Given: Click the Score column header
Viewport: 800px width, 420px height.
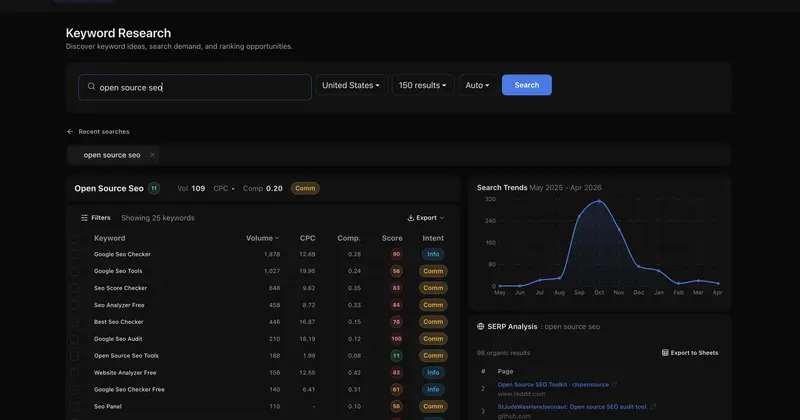Looking at the screenshot, I should coord(392,238).
